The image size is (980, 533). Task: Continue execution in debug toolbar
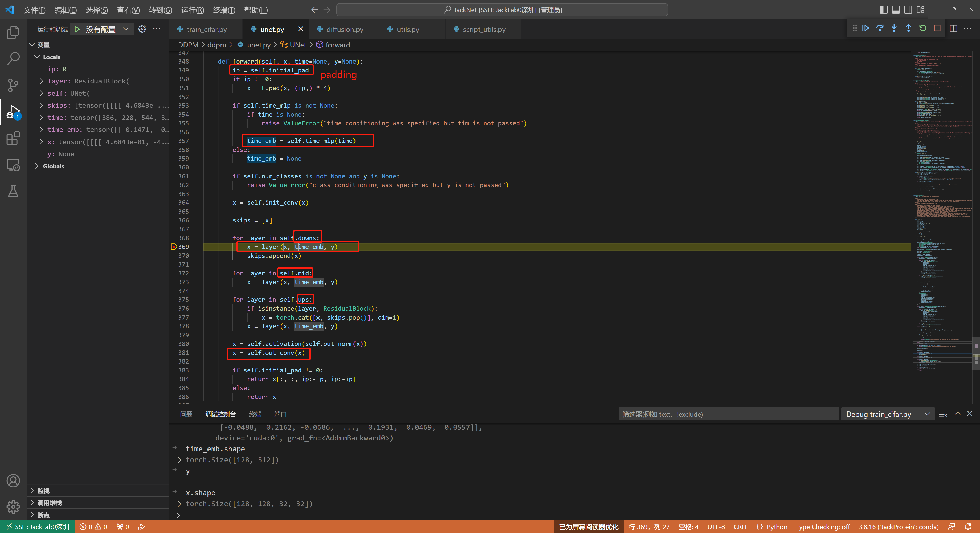click(x=865, y=28)
